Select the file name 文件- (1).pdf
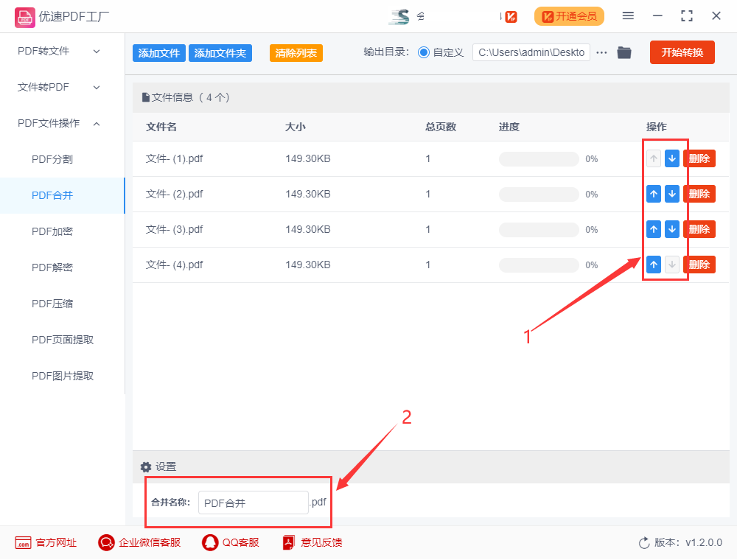 [x=175, y=159]
